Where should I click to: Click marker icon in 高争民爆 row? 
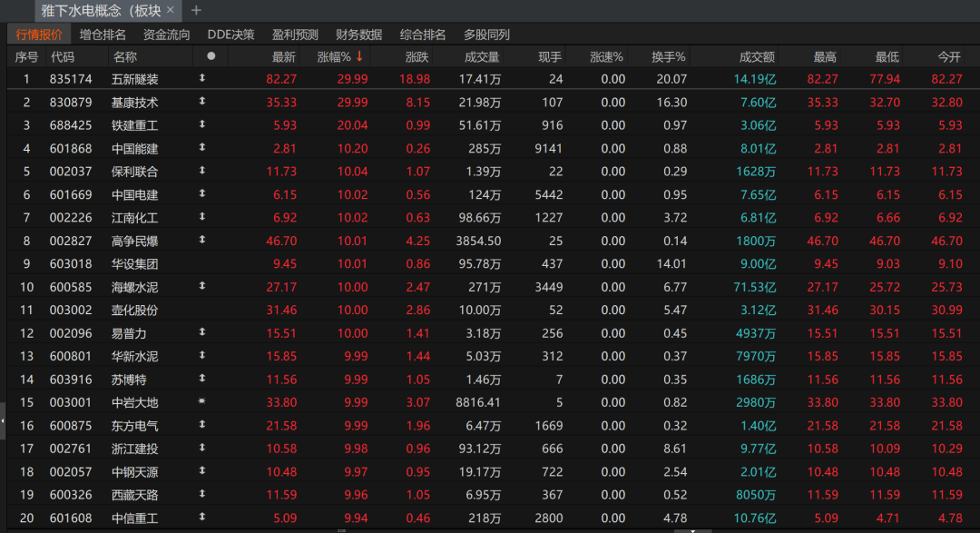point(201,241)
